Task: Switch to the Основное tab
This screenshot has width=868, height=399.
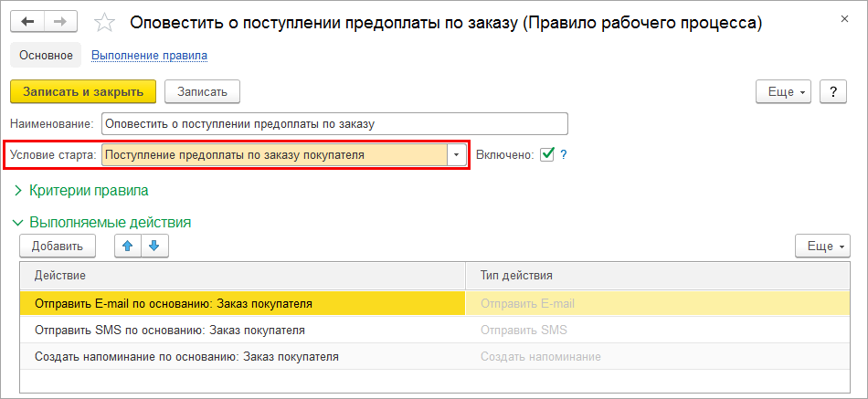Action: pos(46,56)
